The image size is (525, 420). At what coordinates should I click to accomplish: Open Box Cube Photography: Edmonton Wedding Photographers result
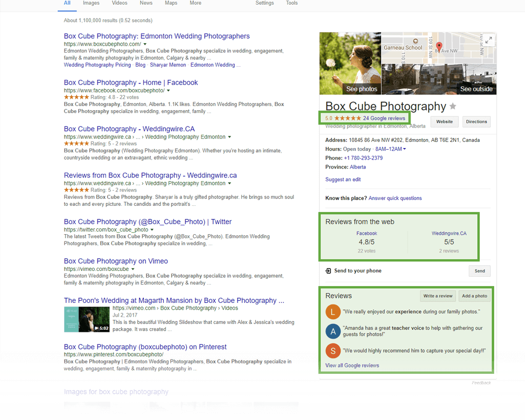coord(156,36)
